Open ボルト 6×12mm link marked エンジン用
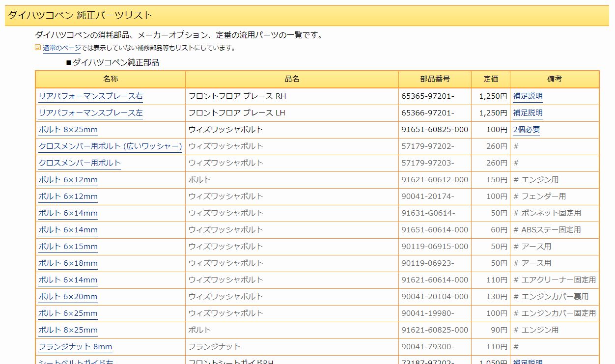 click(x=68, y=180)
